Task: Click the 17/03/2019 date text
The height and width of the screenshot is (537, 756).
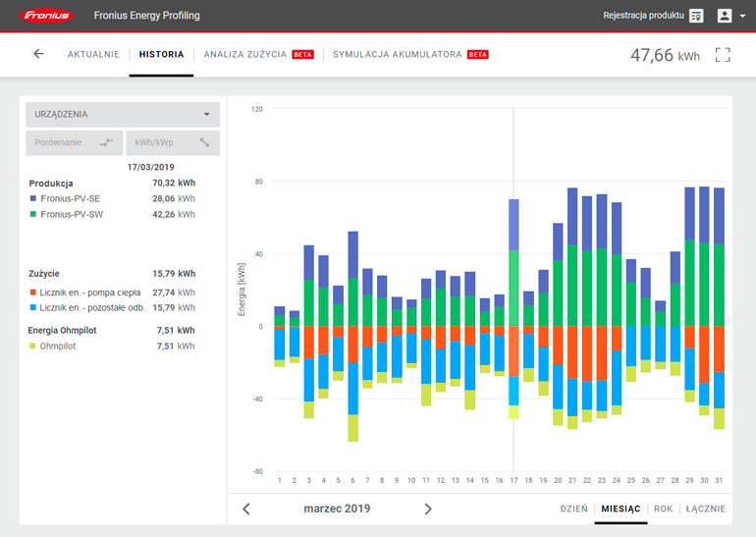Action: click(x=151, y=167)
